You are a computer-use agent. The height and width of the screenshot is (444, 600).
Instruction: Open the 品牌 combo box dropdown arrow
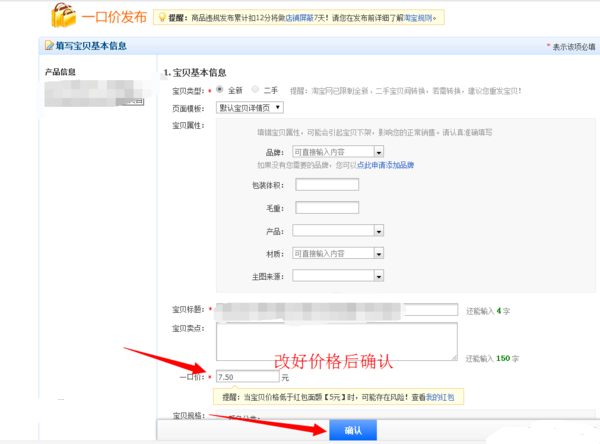(379, 152)
